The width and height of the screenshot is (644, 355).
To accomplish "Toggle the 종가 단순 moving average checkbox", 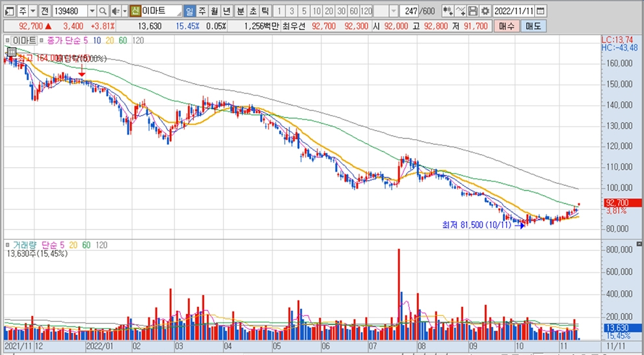I will [42, 40].
